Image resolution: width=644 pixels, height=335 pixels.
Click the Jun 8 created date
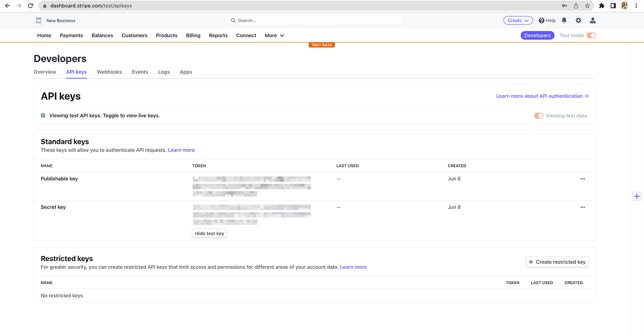tap(454, 207)
